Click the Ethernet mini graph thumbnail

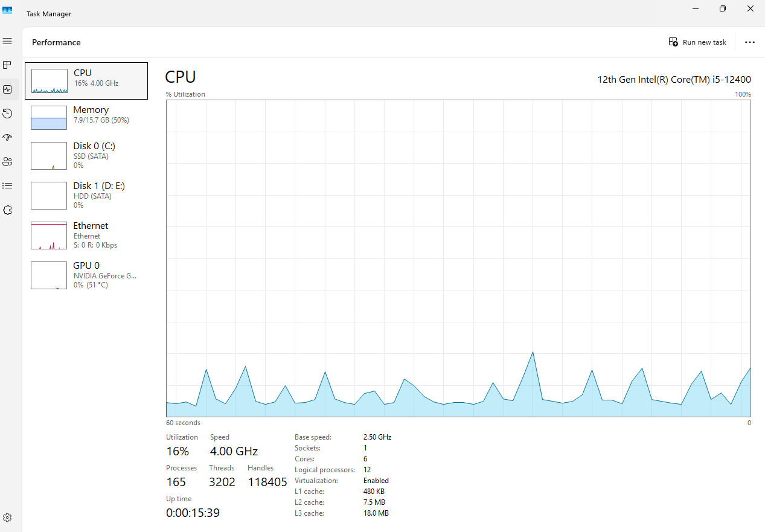pyautogui.click(x=49, y=236)
